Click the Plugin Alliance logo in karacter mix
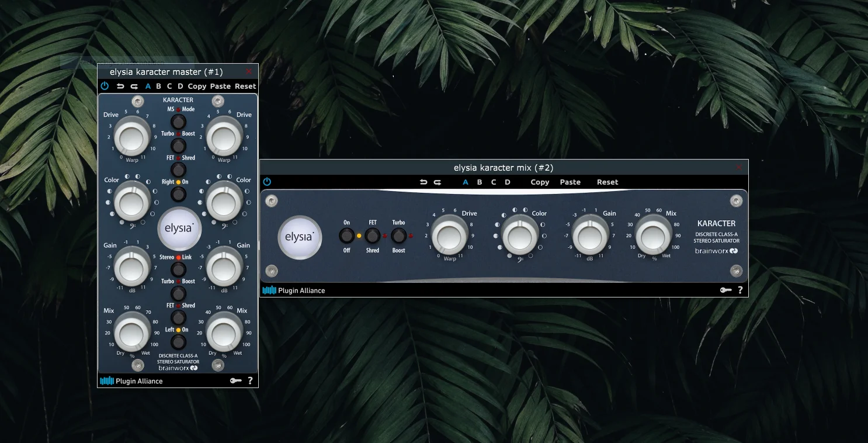Screen dimensions: 868x443 coord(294,290)
